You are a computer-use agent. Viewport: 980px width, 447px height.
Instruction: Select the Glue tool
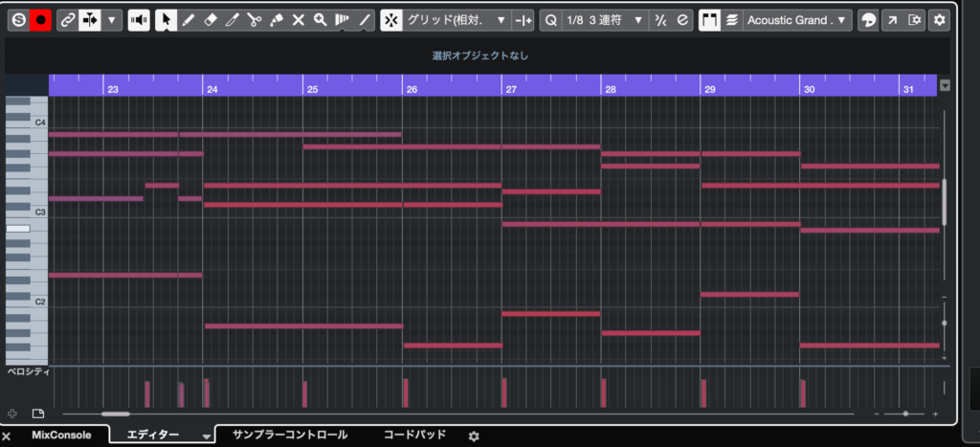277,20
